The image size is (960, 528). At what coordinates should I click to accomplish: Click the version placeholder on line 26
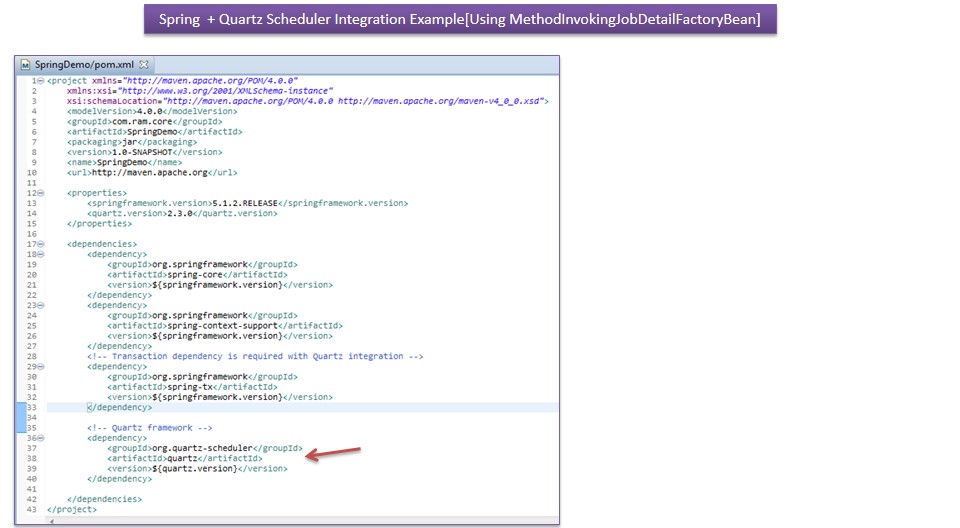(x=217, y=336)
